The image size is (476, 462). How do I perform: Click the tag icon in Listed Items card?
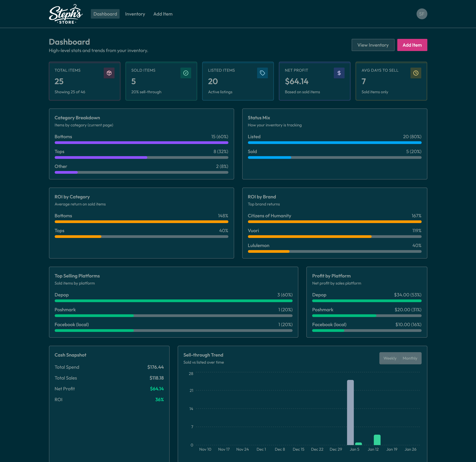(x=262, y=73)
